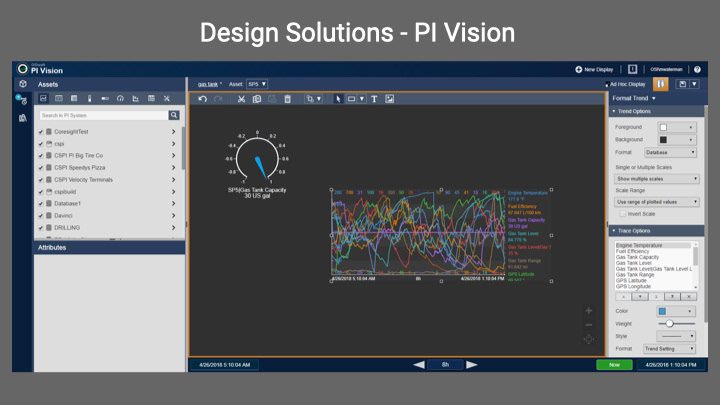Viewport: 720px width, 405px height.
Task: Expand the Davinci chevron
Action: point(174,215)
